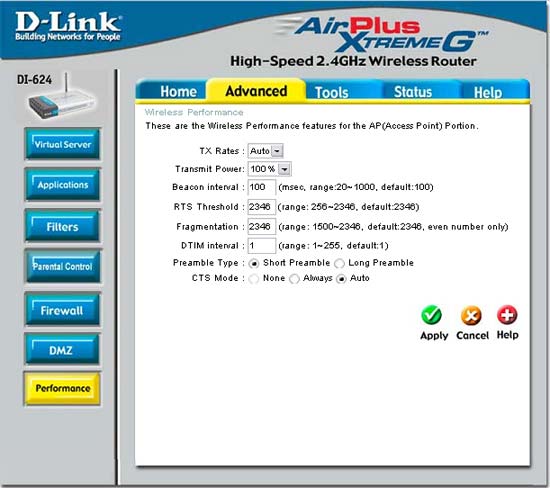Set CTS Mode to Auto

pos(341,279)
